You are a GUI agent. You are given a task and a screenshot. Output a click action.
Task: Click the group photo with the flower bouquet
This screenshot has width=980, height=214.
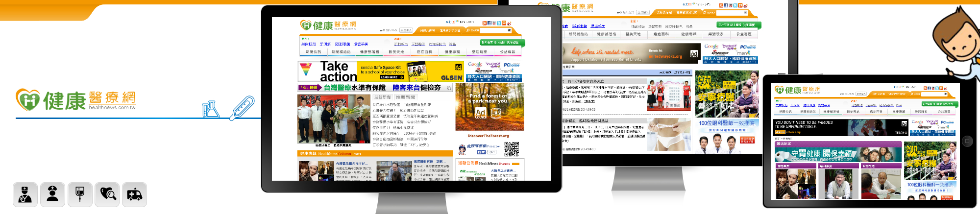[x=334, y=119]
